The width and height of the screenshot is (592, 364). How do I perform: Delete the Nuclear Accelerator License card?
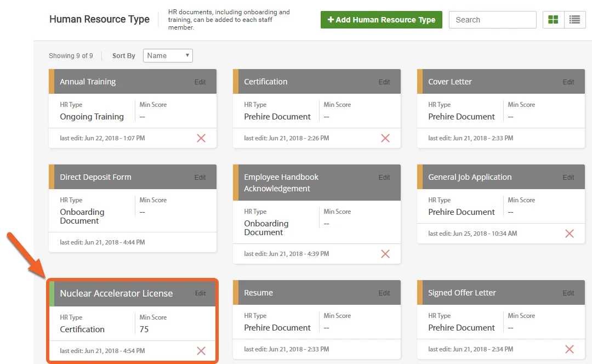coord(201,351)
